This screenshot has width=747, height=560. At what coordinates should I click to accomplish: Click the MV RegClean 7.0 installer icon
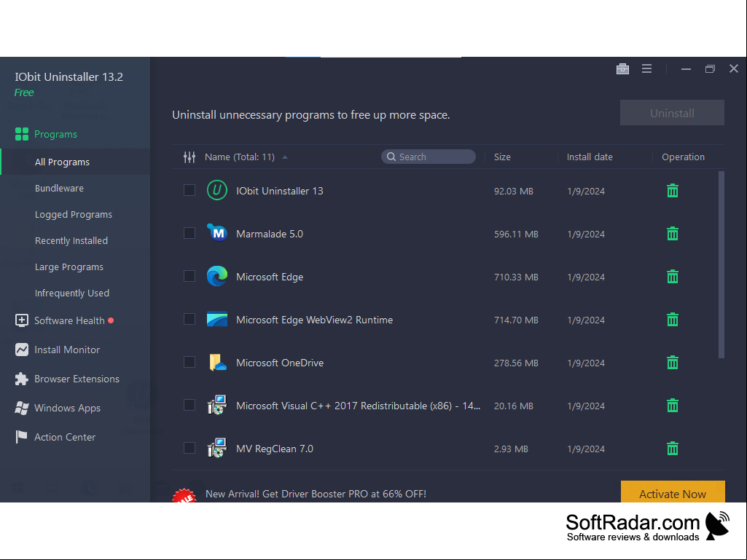(216, 448)
